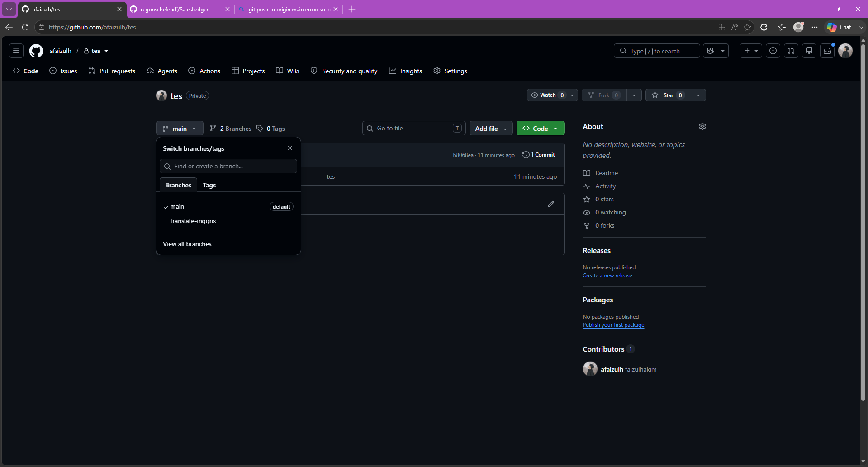Viewport: 868px width, 467px height.
Task: Open Security and quality tab
Action: [x=344, y=71]
